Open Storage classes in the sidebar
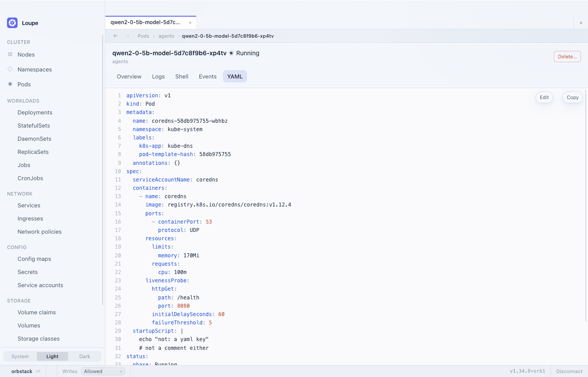588x377 pixels. (x=39, y=338)
